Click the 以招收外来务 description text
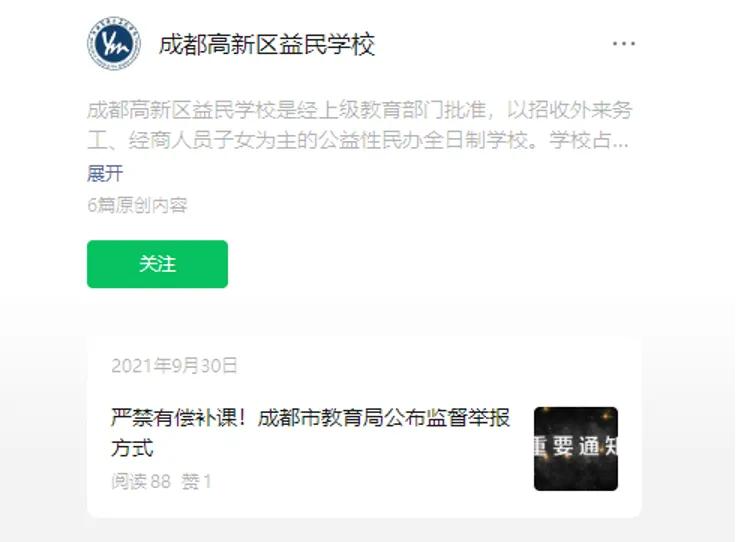This screenshot has height=542, width=736. (x=570, y=110)
